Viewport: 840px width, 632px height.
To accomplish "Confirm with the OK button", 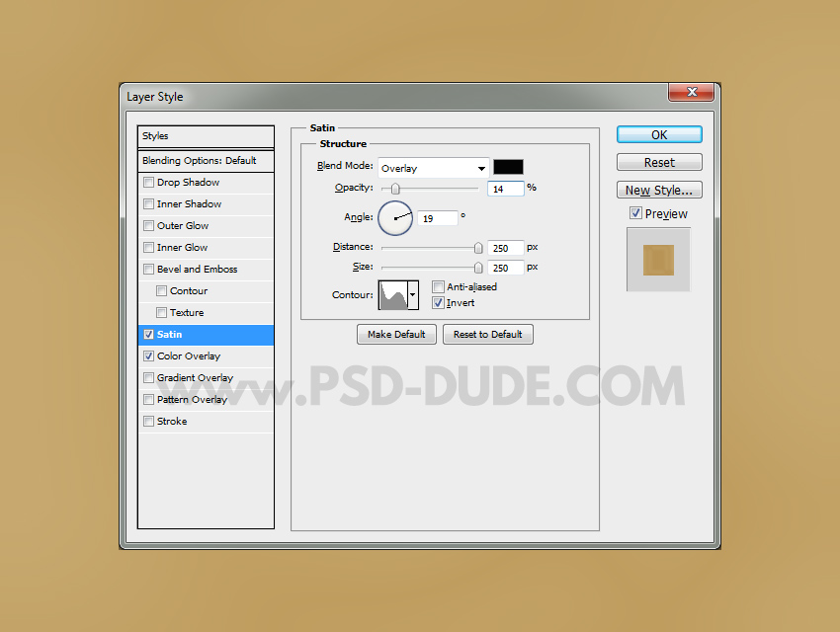I will [x=659, y=135].
